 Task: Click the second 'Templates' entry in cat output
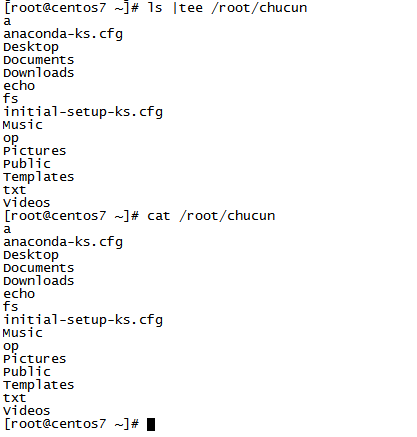pyautogui.click(x=39, y=385)
